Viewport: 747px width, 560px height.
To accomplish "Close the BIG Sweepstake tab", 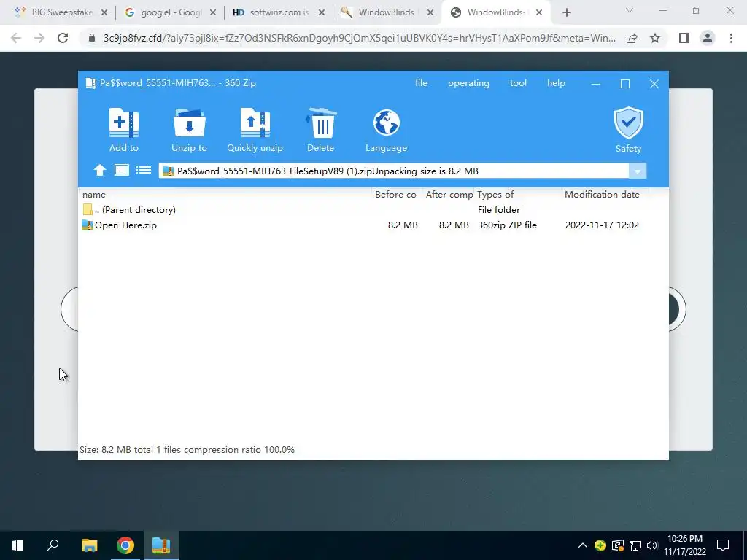I will click(x=104, y=13).
